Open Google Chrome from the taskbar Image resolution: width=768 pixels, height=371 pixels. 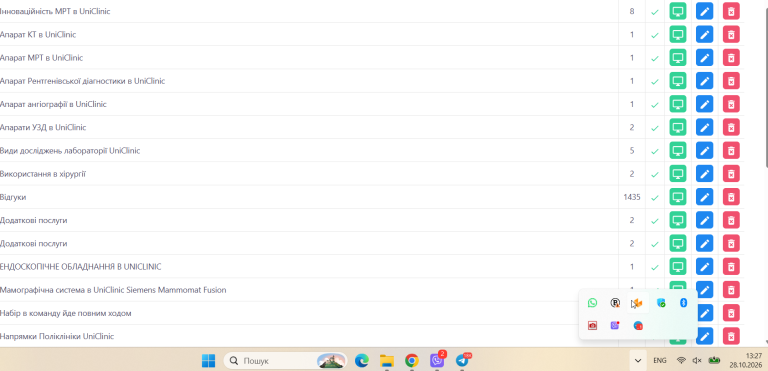[411, 361]
